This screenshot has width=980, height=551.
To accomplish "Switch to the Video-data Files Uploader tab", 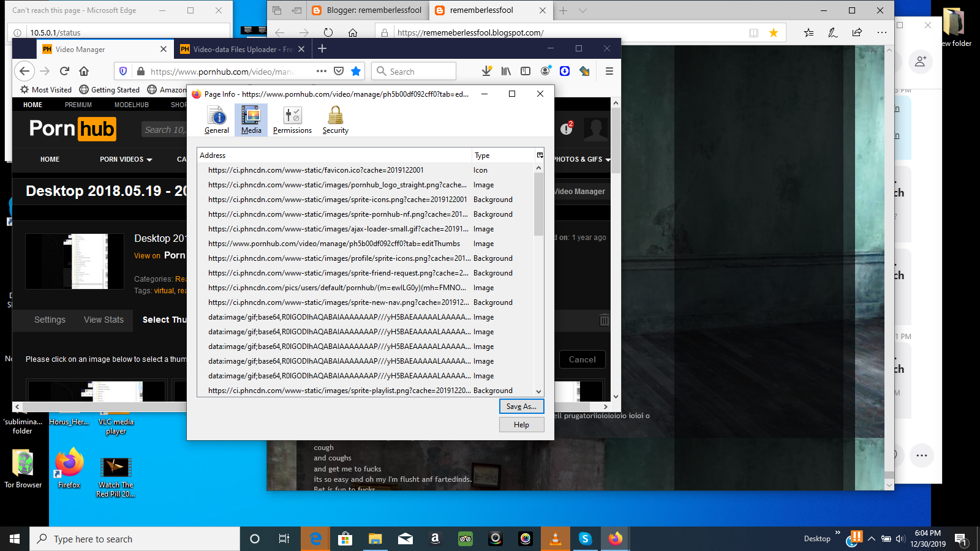I will pos(243,49).
